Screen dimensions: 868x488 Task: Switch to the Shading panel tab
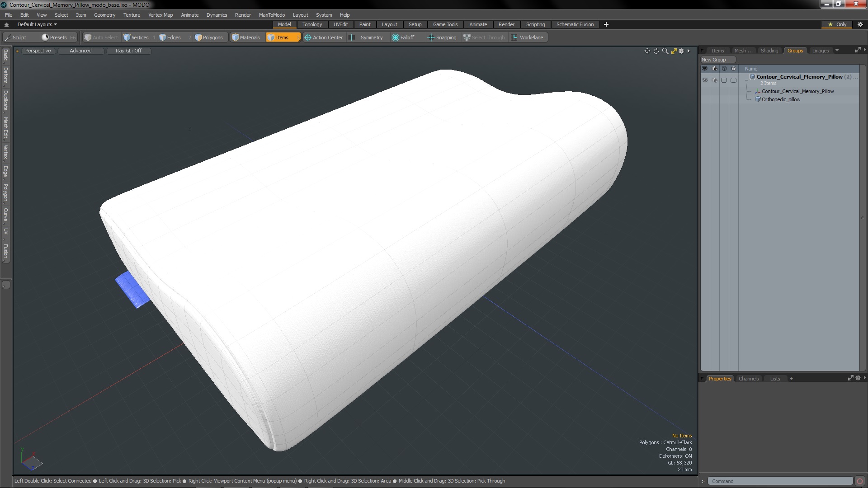[769, 51]
